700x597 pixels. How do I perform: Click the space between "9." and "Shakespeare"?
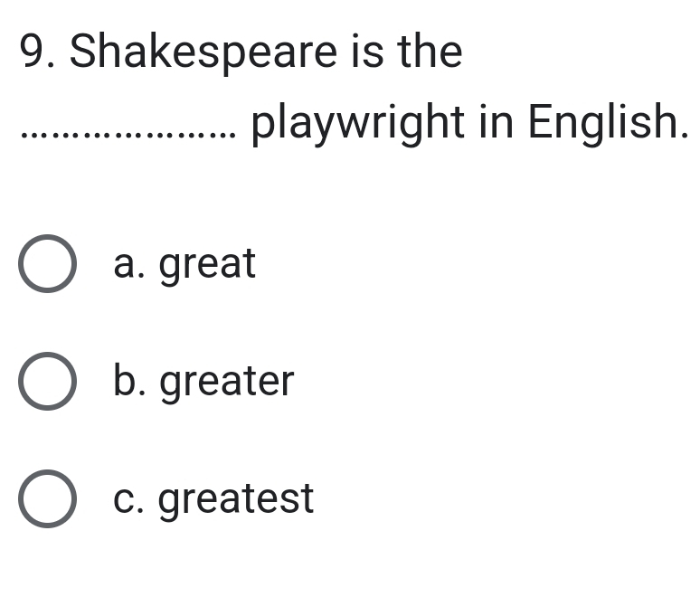[63, 52]
